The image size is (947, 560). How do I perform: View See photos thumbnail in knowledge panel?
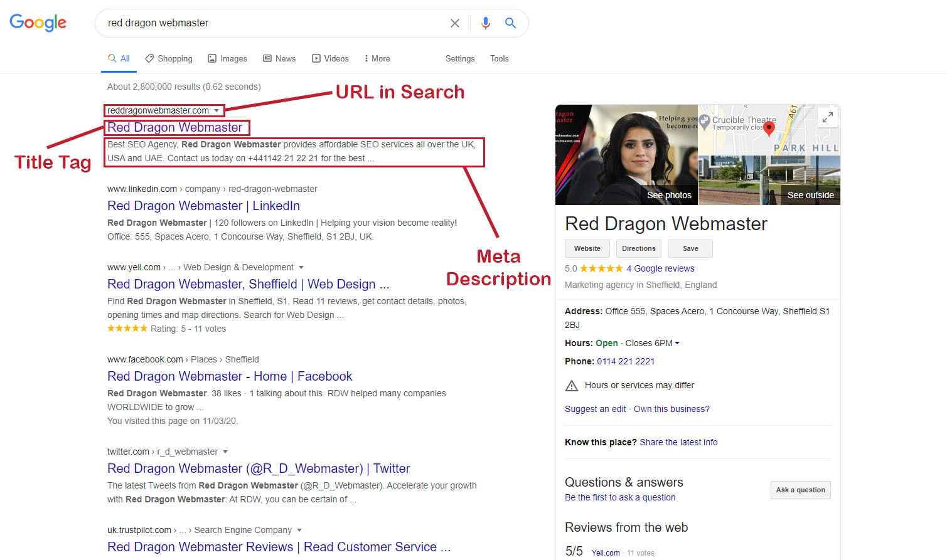pos(626,155)
